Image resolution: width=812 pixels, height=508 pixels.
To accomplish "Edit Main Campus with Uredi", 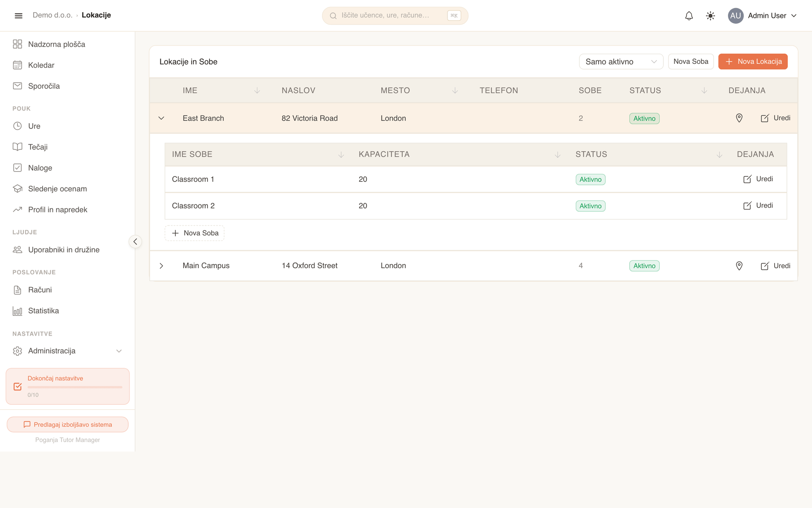I will pos(775,266).
